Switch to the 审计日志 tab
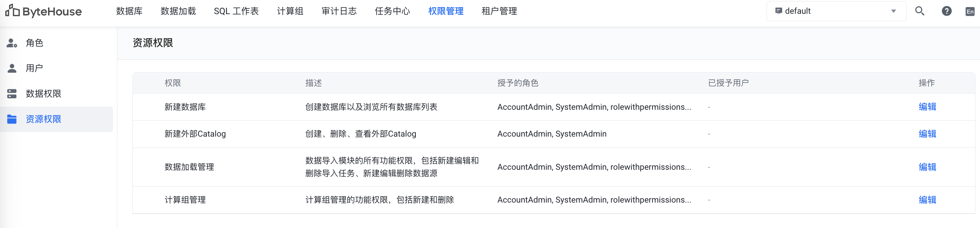This screenshot has width=980, height=228. point(339,11)
